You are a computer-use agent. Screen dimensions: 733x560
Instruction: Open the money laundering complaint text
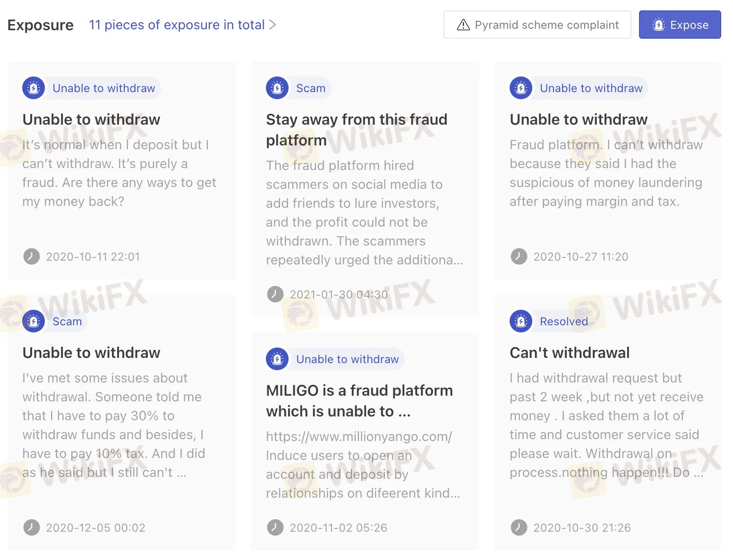coord(605,173)
